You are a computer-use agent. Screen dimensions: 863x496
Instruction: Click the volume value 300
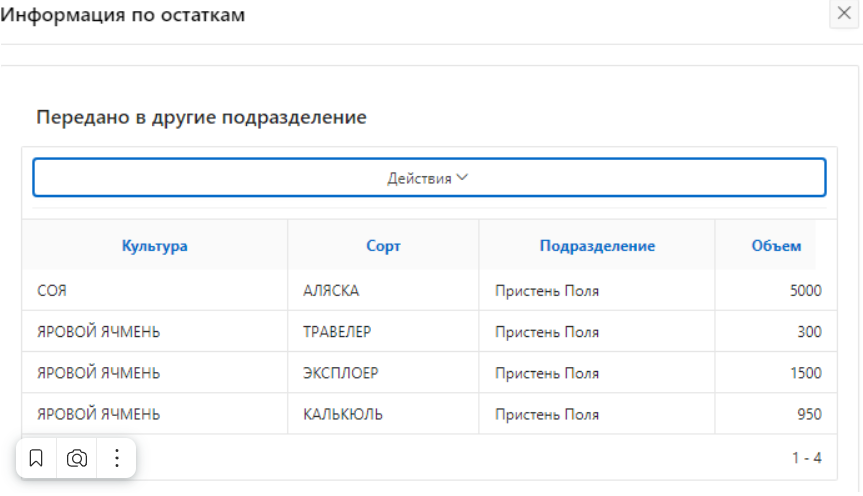click(x=809, y=332)
